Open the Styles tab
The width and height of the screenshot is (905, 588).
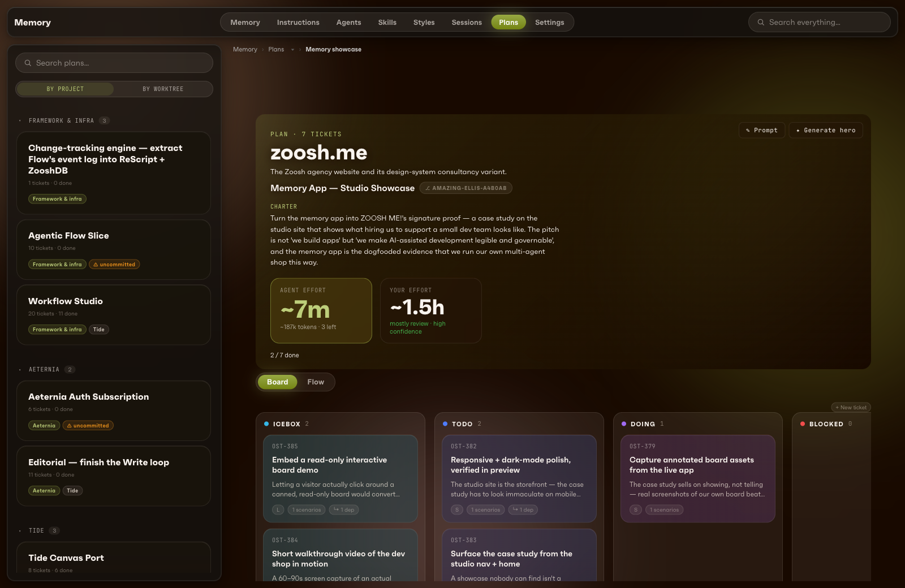click(x=424, y=23)
